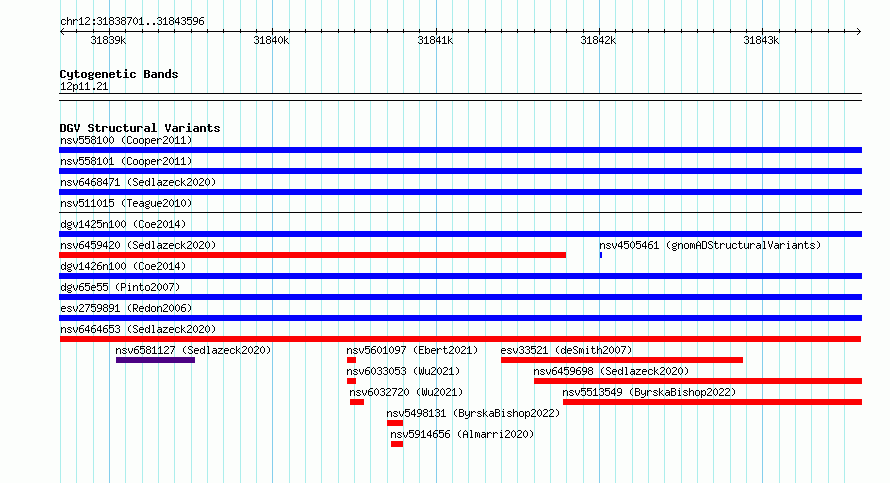Select the small red bar under nsv5601097
This screenshot has width=890, height=483.
351,360
